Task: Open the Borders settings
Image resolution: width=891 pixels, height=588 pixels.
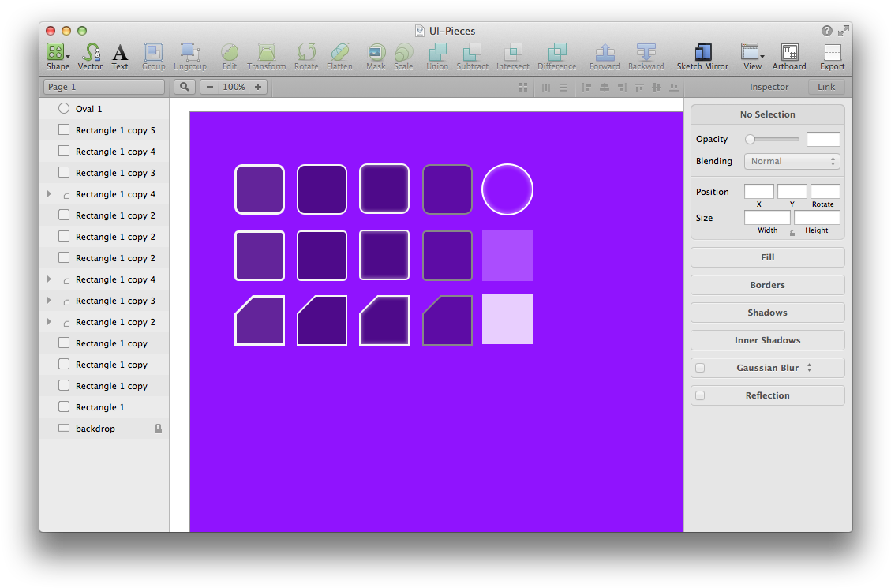Action: click(766, 284)
